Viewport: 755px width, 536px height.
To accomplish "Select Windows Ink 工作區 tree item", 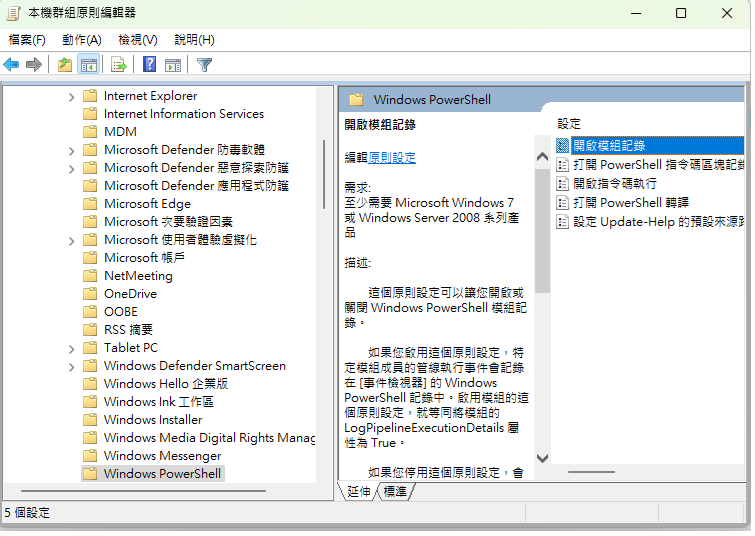I will point(159,402).
